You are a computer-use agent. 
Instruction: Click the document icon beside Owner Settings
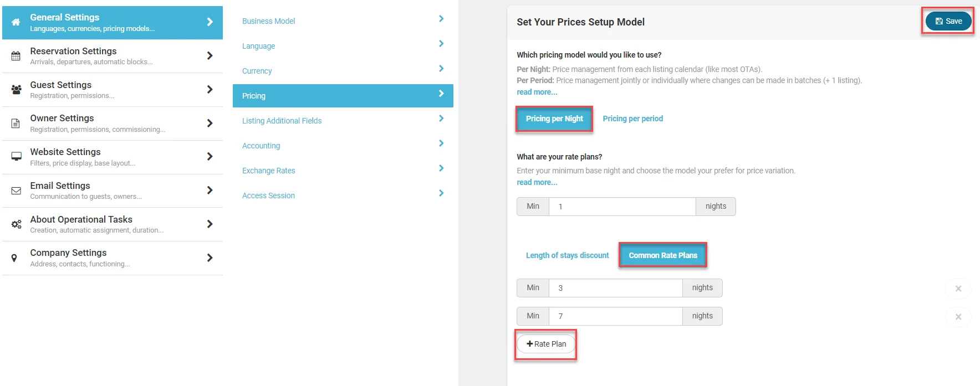coord(16,123)
